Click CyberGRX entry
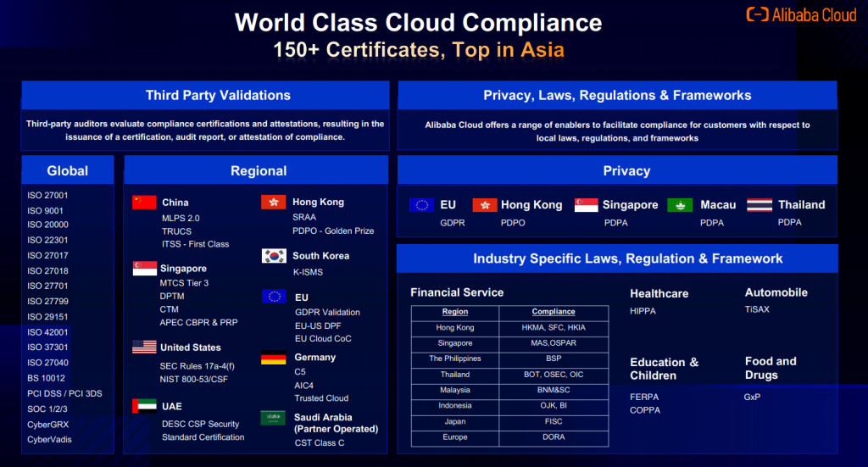This screenshot has width=868, height=467. coord(48,425)
